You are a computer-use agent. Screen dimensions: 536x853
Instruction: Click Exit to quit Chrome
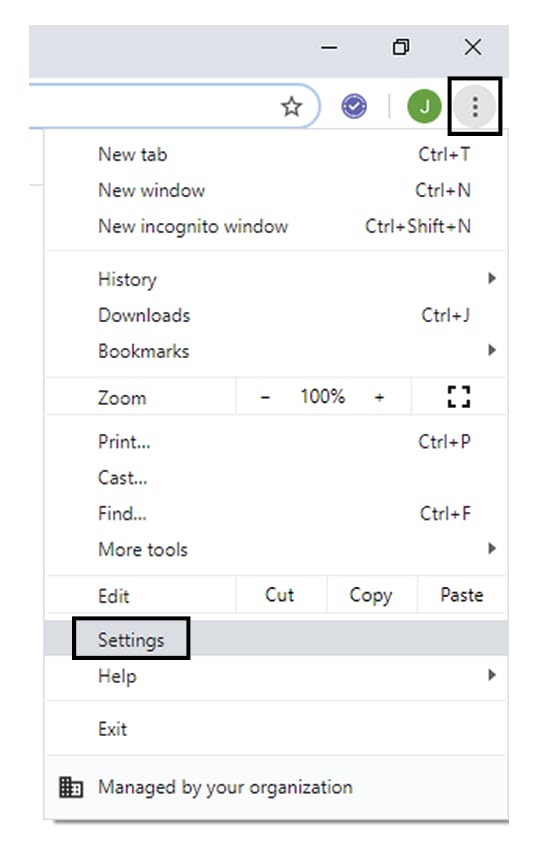tap(276, 729)
